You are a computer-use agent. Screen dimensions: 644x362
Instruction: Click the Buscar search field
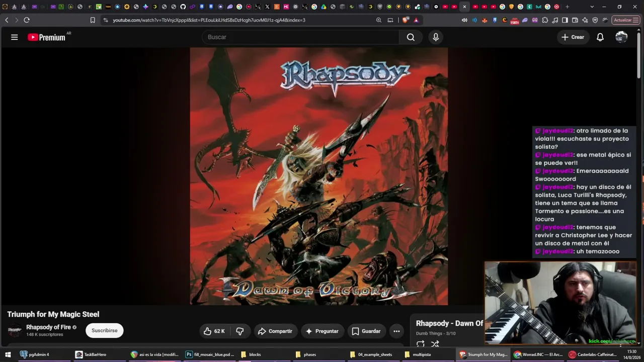click(x=300, y=37)
